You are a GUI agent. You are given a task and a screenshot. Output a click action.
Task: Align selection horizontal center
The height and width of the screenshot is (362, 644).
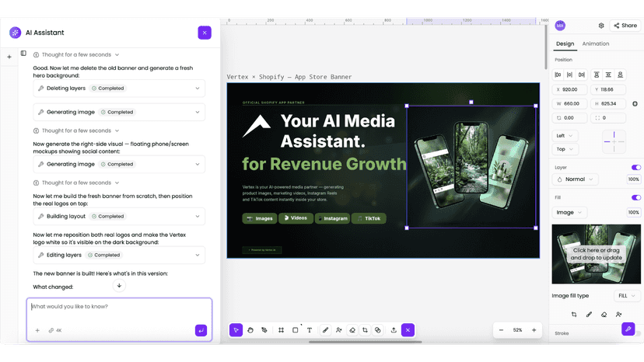[569, 75]
